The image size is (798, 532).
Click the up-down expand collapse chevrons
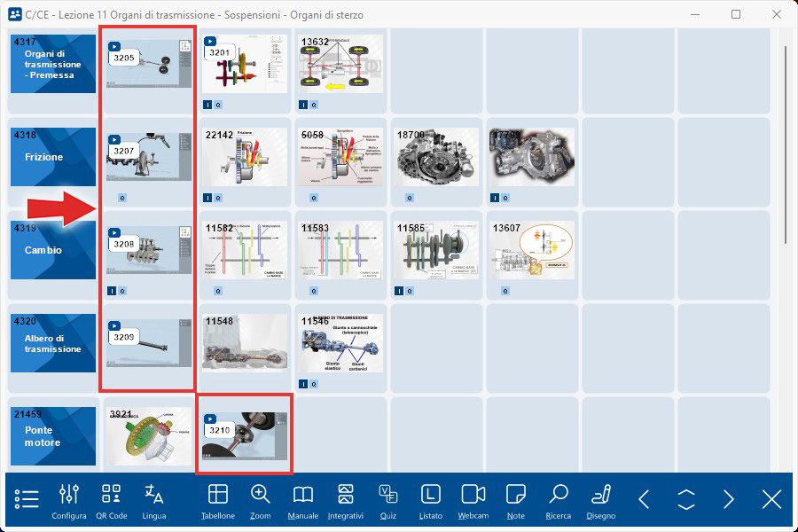(x=686, y=499)
